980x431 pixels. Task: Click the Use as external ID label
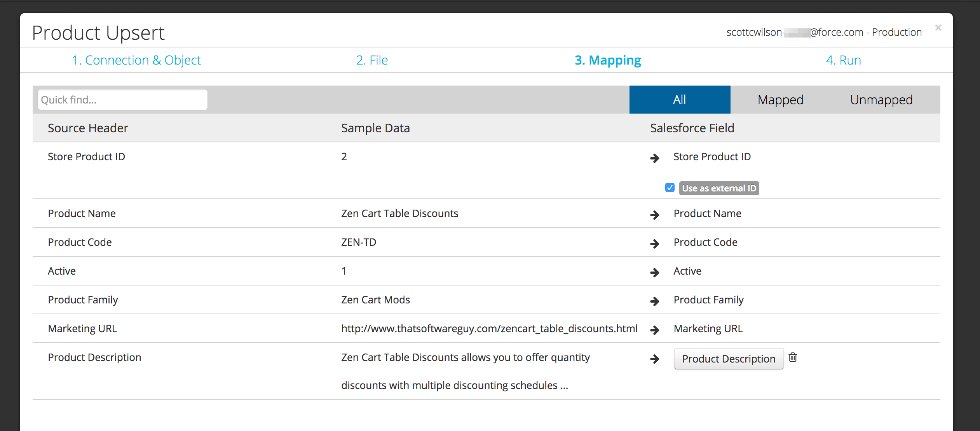click(719, 188)
